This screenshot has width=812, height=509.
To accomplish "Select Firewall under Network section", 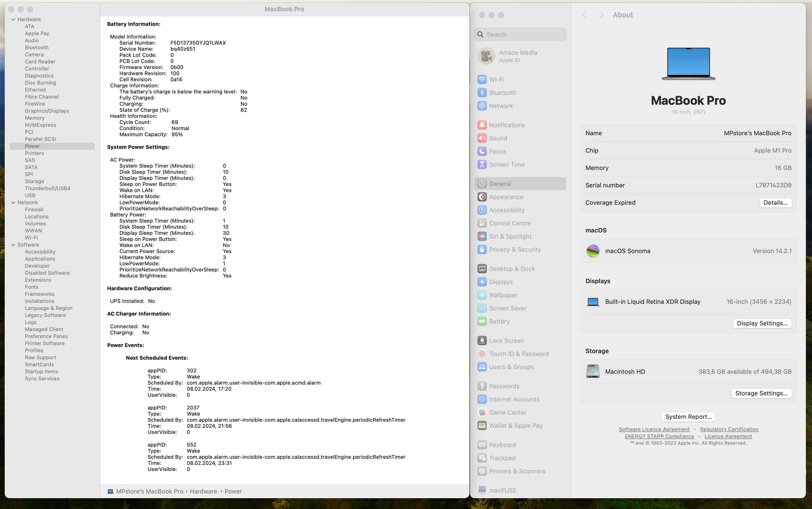I will [x=34, y=209].
